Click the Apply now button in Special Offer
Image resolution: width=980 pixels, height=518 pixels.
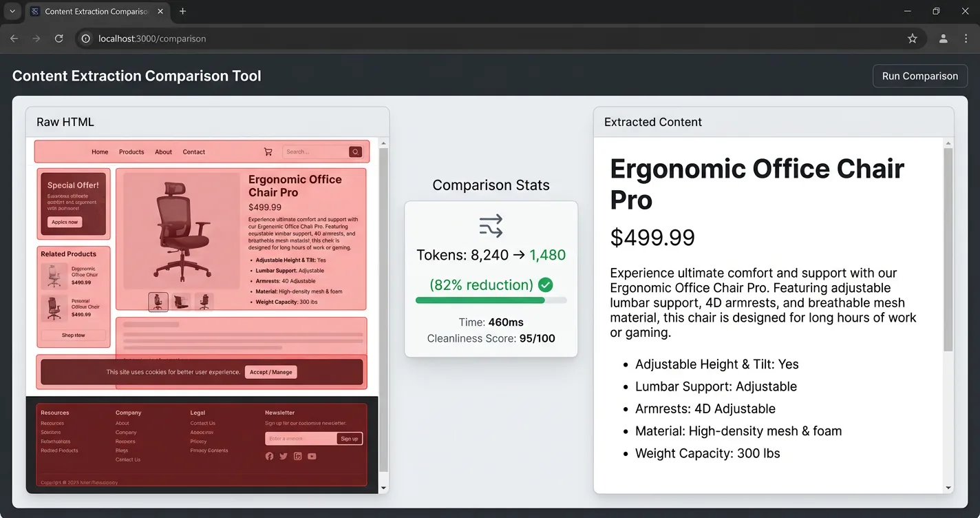tap(64, 222)
